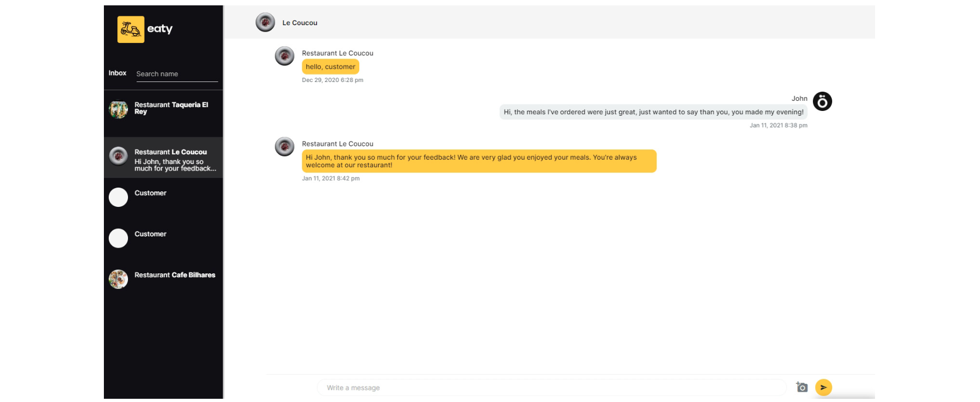Click the Taqueria El Rey avatar
Viewport: 980px width, 402px height.
(x=118, y=109)
